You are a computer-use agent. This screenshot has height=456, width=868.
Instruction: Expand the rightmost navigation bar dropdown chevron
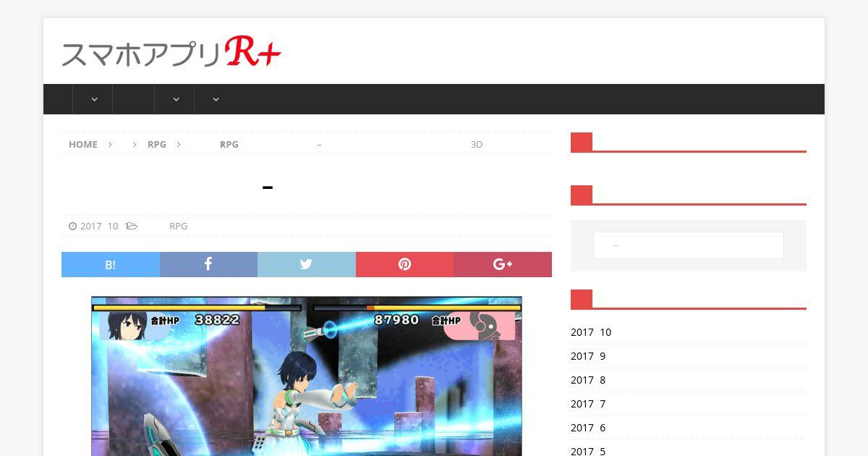(216, 99)
